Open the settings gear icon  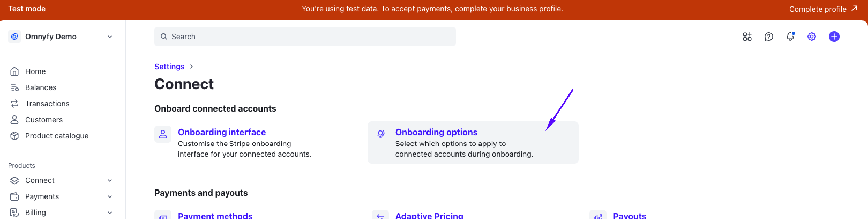(812, 36)
